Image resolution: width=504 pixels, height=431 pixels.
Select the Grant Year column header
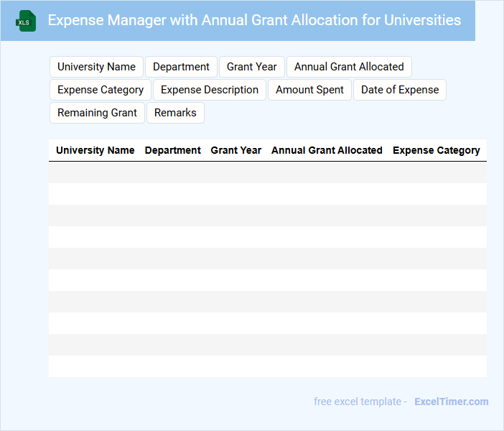coord(236,150)
